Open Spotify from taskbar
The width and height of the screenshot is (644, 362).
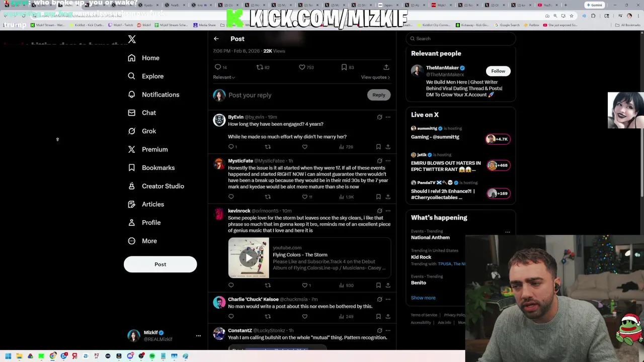[152, 356]
